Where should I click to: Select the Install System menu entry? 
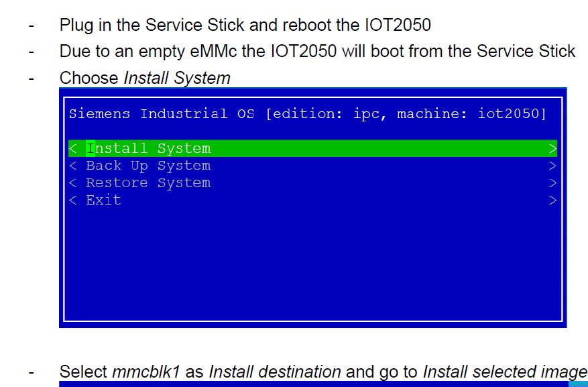312,148
